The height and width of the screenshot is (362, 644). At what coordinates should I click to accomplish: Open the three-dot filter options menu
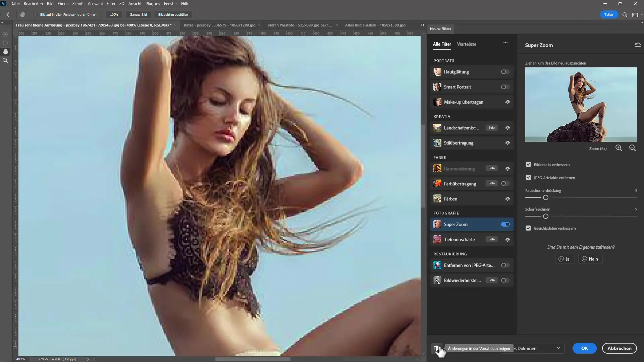pos(505,43)
